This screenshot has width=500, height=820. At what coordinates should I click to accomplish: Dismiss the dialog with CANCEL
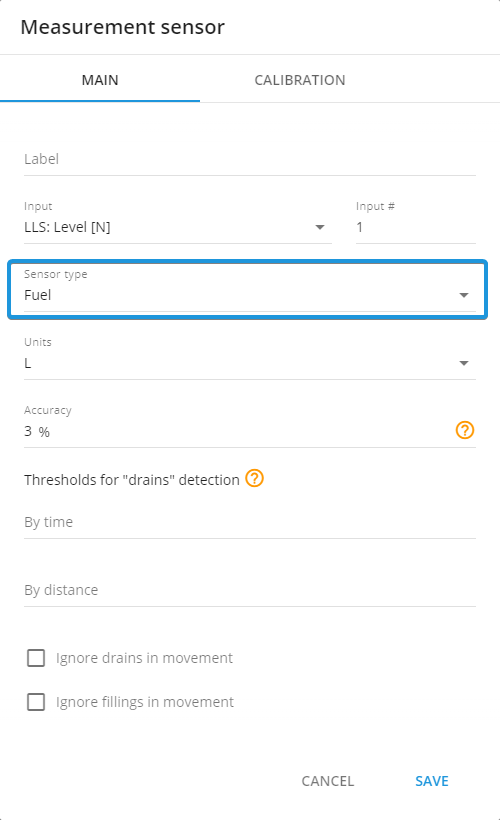click(x=328, y=781)
